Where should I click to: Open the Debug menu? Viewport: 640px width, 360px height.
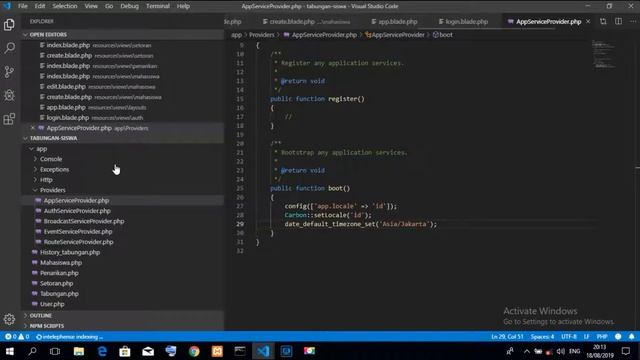tap(129, 6)
